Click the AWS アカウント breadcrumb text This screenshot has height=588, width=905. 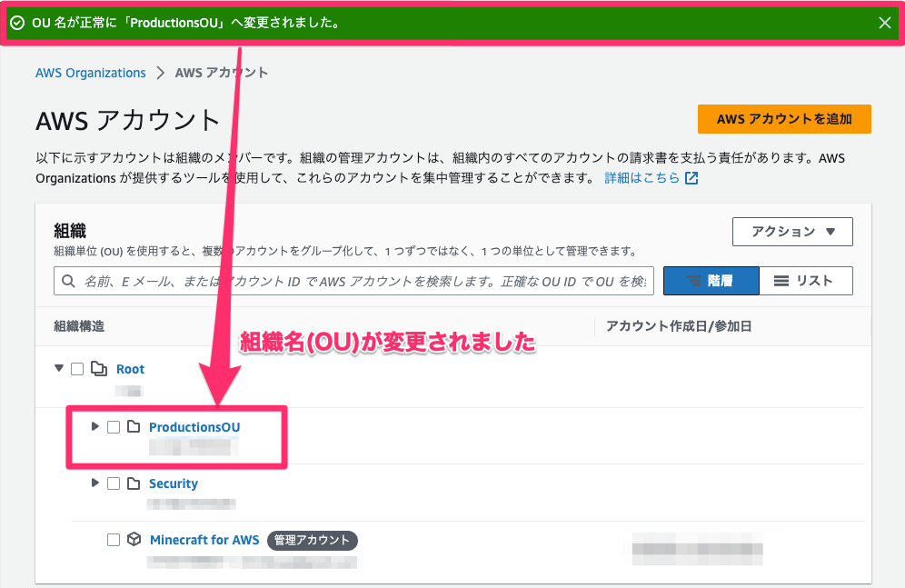point(222,73)
